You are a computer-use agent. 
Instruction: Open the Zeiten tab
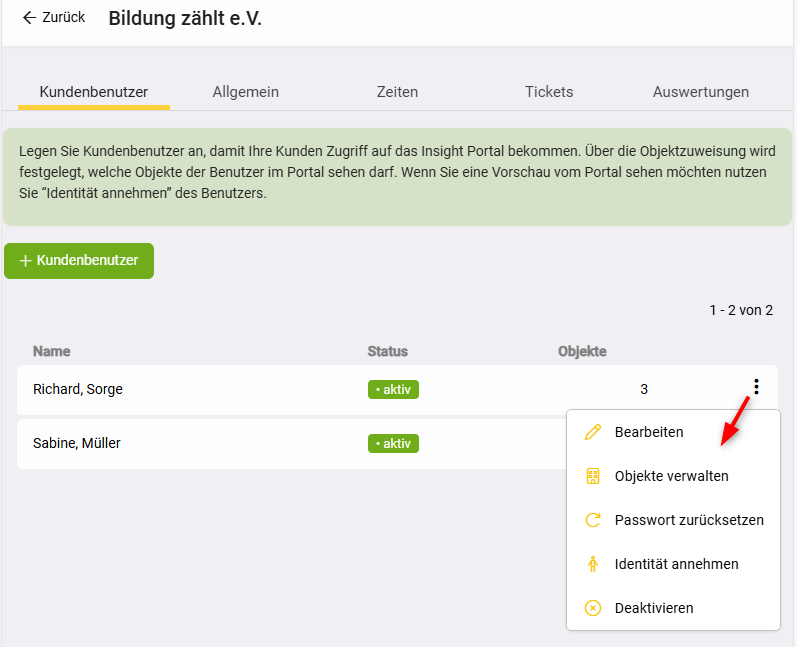click(x=397, y=92)
